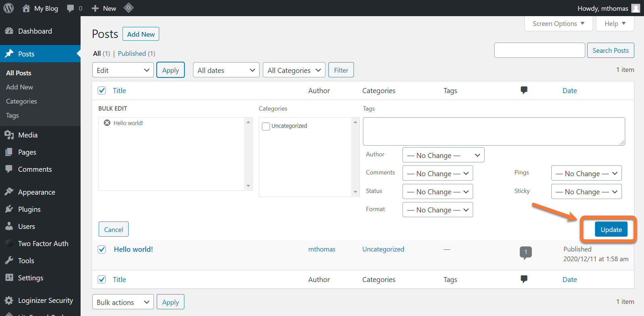Click the WordPress logo in admin bar
Viewport: 644px width, 316px height.
[x=8, y=8]
